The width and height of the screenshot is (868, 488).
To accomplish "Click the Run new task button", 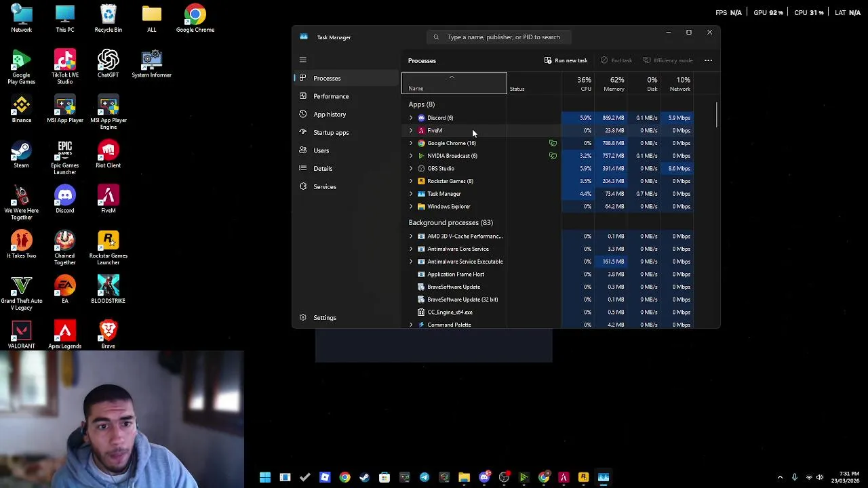I will (x=566, y=60).
